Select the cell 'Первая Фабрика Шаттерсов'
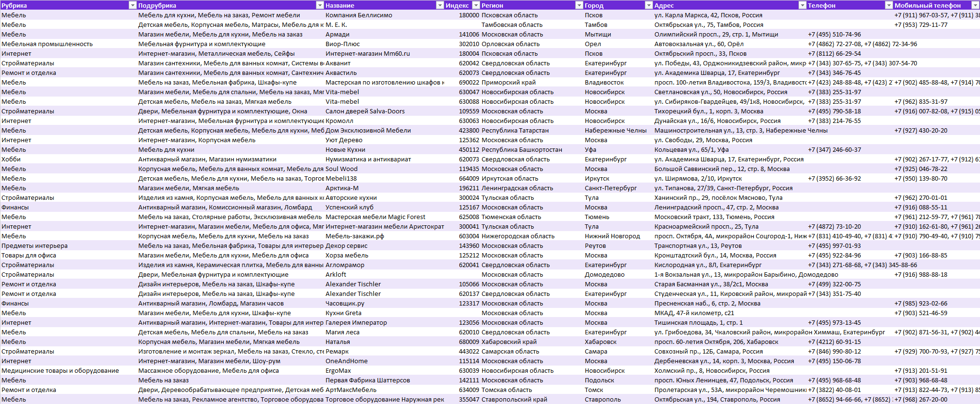This screenshot has height=404, width=980. pyautogui.click(x=384, y=380)
